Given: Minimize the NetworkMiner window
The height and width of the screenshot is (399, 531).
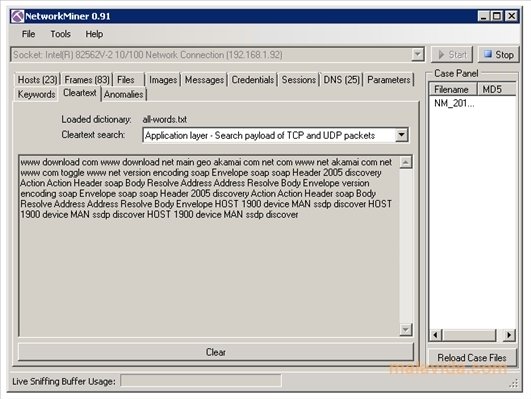Looking at the screenshot, I should click(x=484, y=16).
